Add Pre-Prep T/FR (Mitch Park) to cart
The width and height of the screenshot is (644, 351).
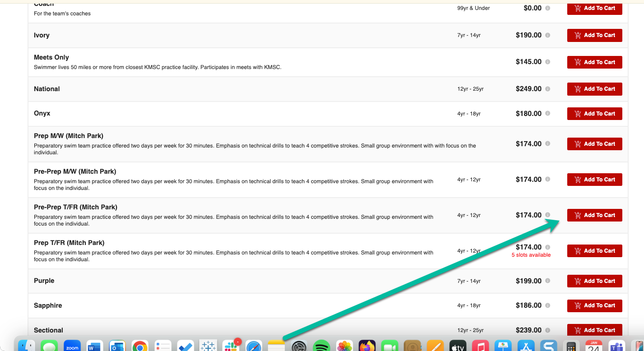click(x=594, y=215)
